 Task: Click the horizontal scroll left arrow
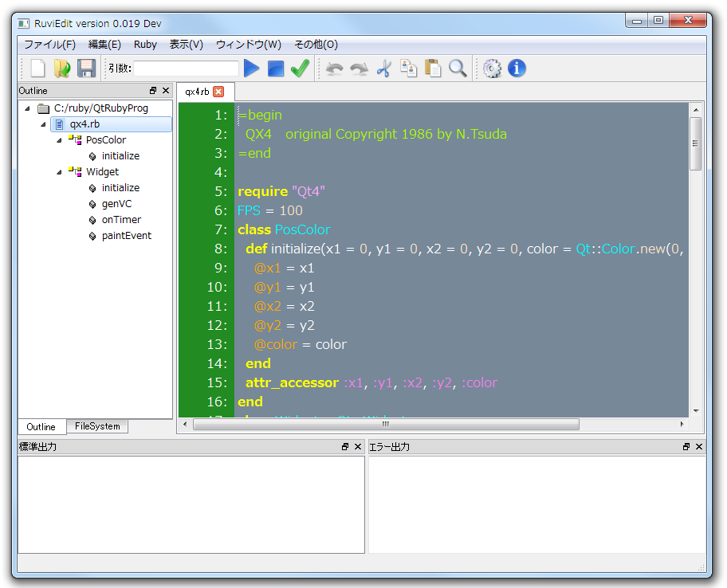pos(185,425)
